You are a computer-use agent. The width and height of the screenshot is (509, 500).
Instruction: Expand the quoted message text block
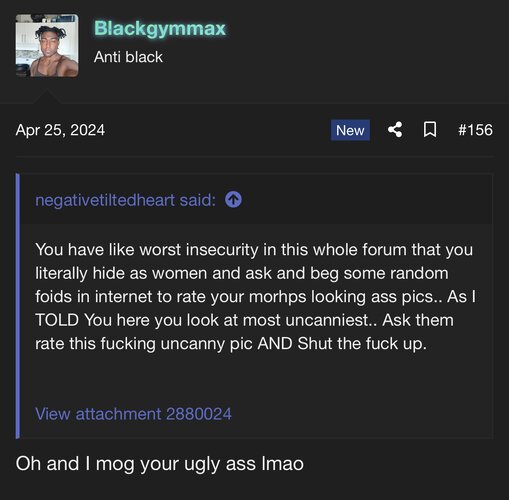coord(256,297)
